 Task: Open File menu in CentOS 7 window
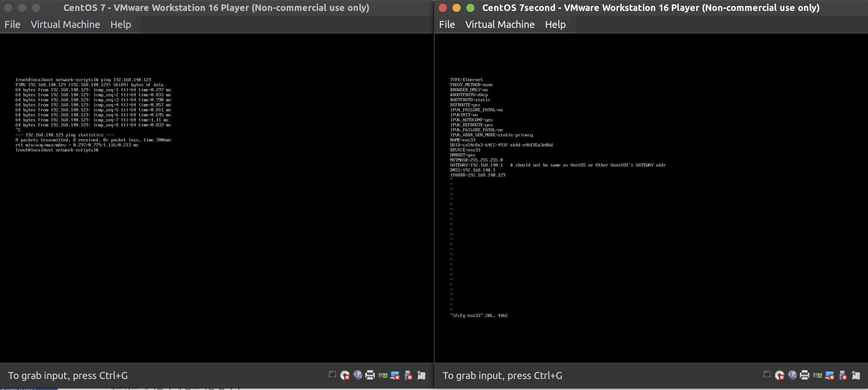pyautogui.click(x=13, y=24)
